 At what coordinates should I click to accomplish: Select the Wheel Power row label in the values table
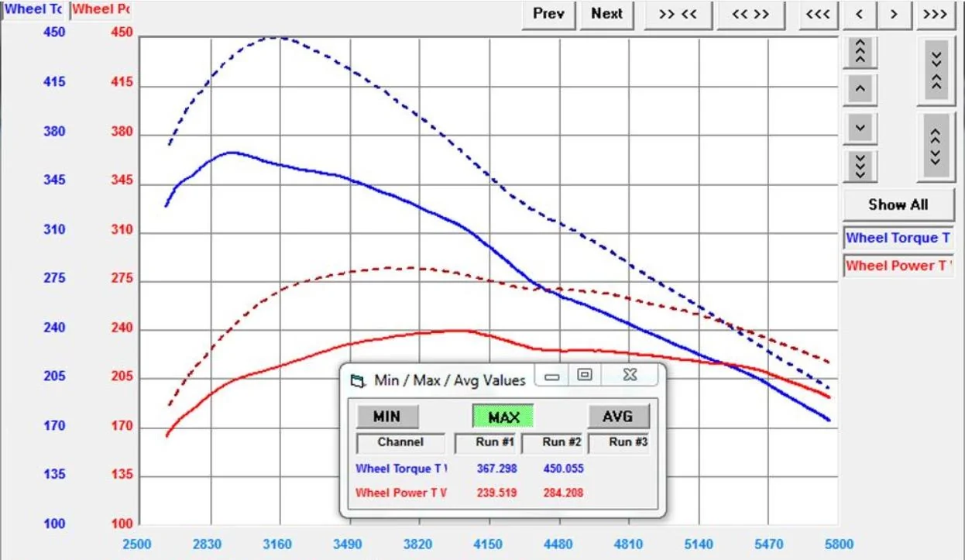(x=401, y=493)
